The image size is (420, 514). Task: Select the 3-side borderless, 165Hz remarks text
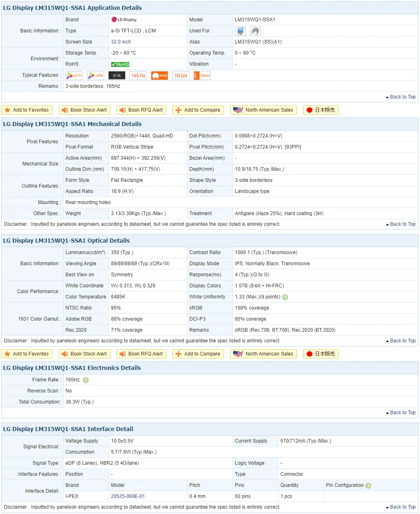(93, 86)
